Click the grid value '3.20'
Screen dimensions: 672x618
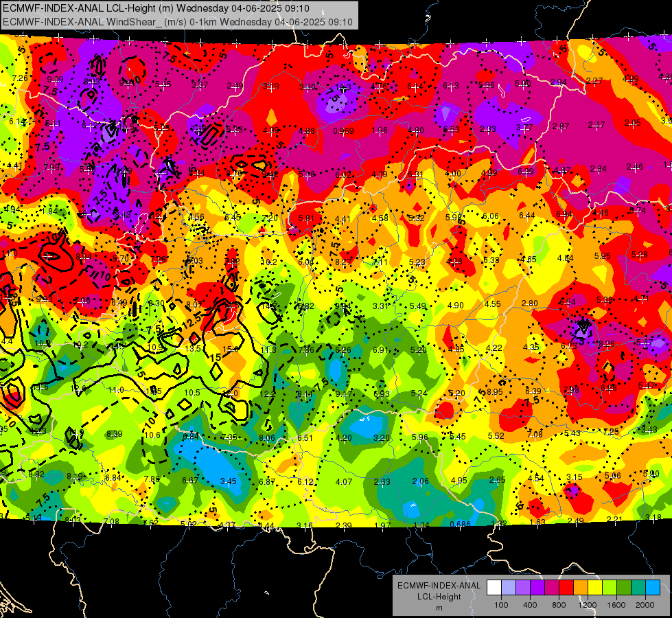coord(382,438)
